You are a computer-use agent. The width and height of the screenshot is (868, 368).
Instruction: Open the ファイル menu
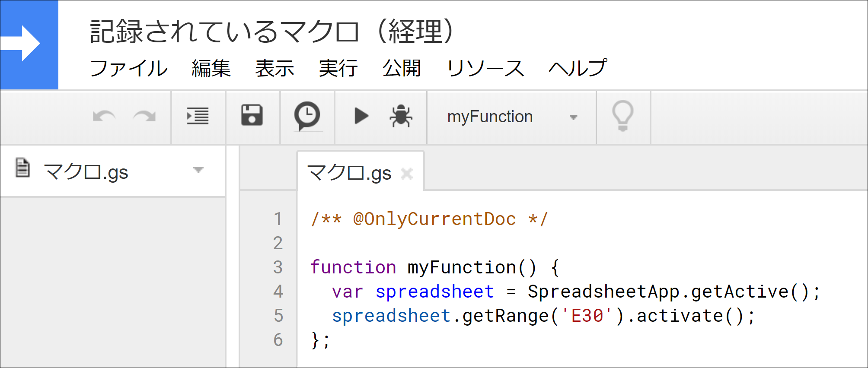coord(128,68)
